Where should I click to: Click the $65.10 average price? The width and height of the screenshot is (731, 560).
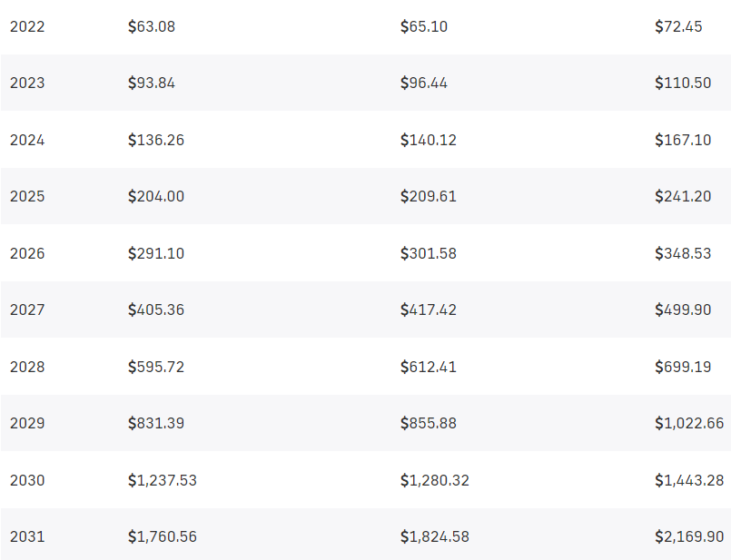click(x=424, y=26)
